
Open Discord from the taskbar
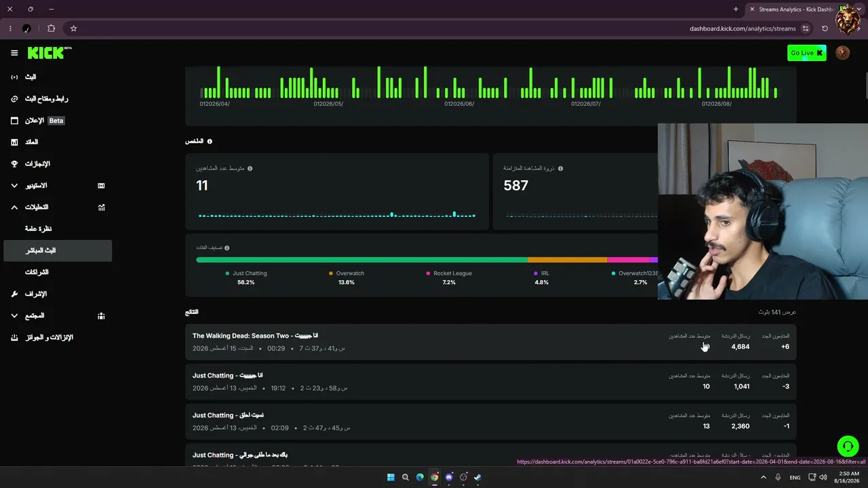449,477
